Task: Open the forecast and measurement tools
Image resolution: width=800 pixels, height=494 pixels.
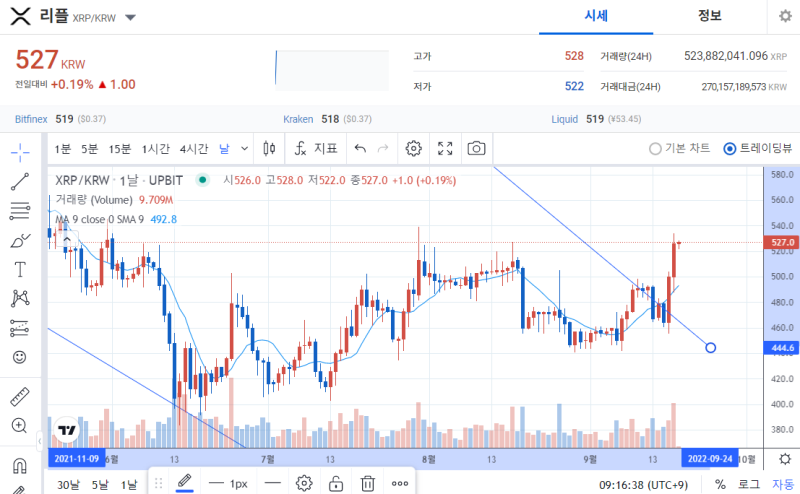Action: pyautogui.click(x=20, y=328)
